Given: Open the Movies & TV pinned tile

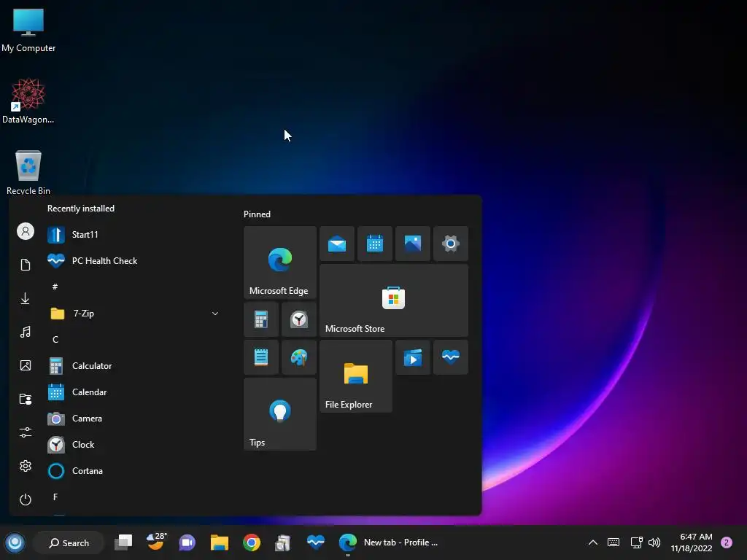Looking at the screenshot, I should click(x=413, y=357).
